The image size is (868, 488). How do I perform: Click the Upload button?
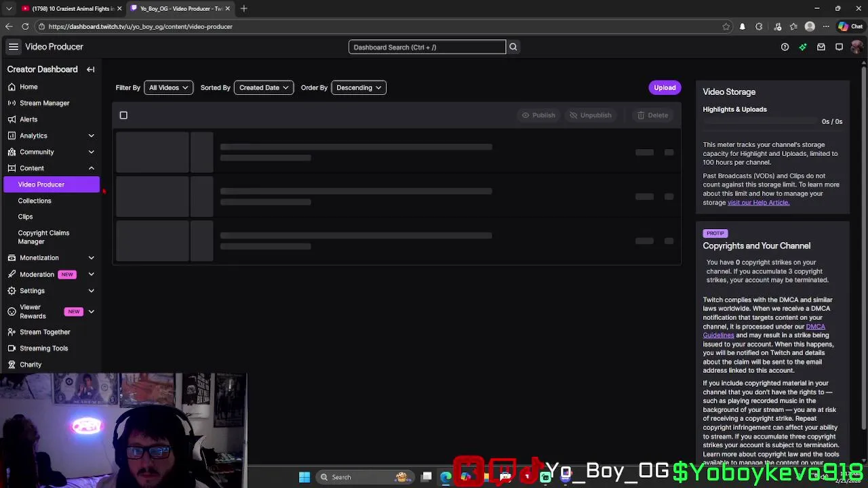(x=665, y=87)
